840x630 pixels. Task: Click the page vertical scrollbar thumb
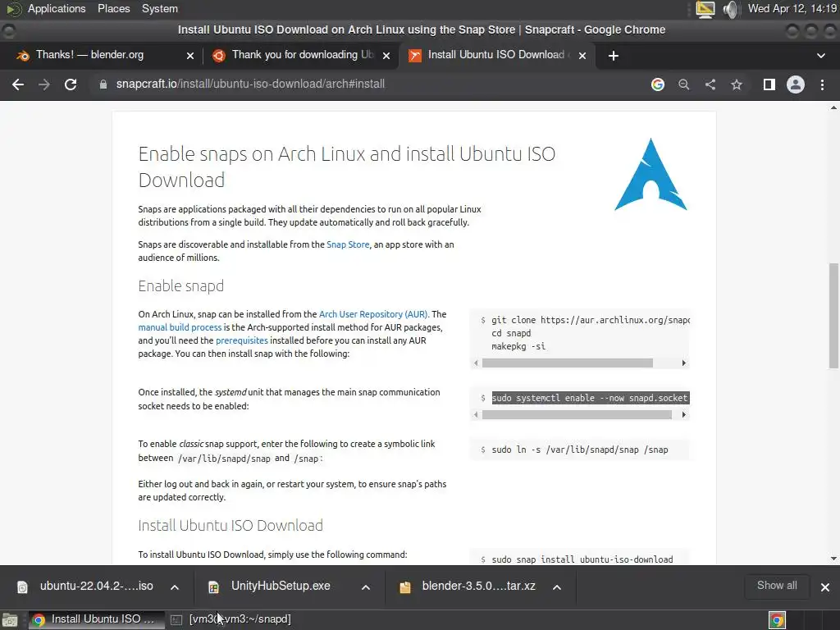coord(833,316)
